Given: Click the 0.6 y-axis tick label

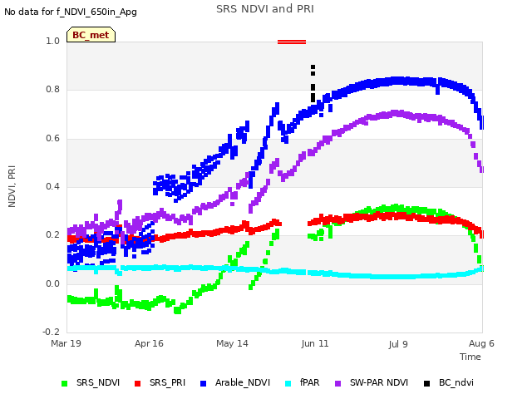Looking at the screenshot, I should pyautogui.click(x=52, y=138).
